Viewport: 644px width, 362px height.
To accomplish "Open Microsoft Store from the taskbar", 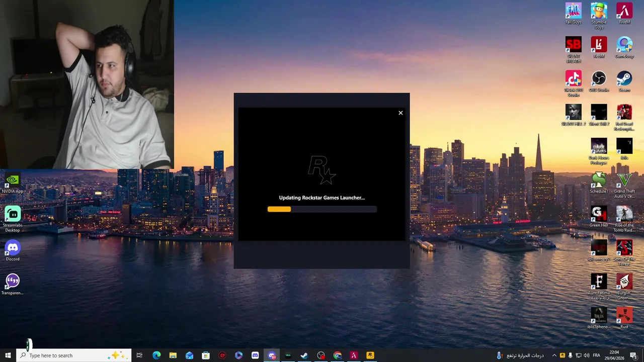I will click(x=206, y=355).
